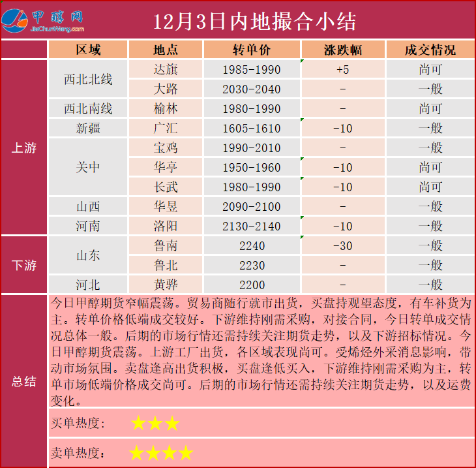This screenshot has width=476, height=468.
Task: Click the 12月3日内地撮合小结 title
Action: [255, 22]
